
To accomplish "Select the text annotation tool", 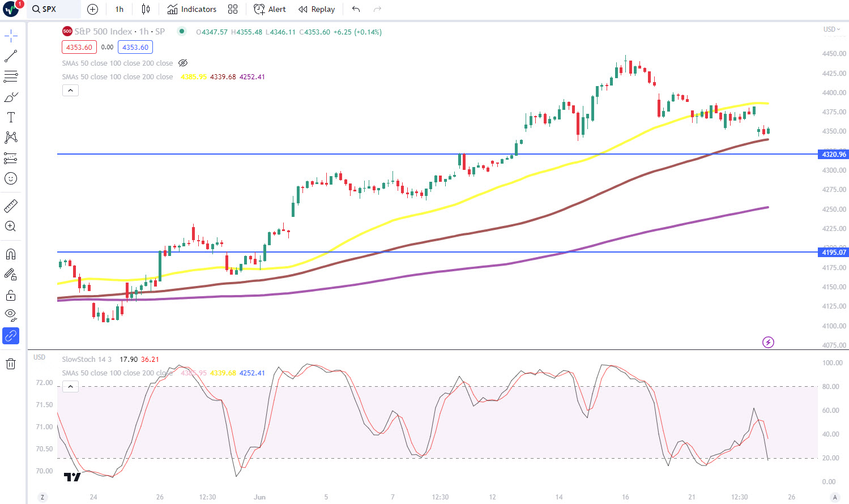I will [x=11, y=117].
